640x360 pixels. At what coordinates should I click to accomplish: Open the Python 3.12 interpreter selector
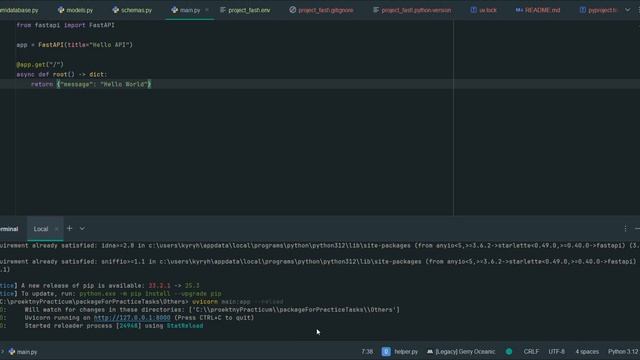pyautogui.click(x=623, y=351)
